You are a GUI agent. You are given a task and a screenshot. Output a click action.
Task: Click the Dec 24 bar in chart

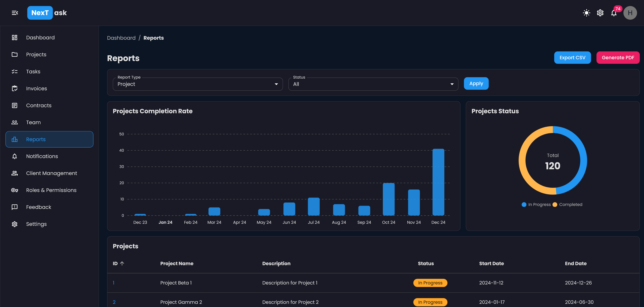(x=438, y=182)
